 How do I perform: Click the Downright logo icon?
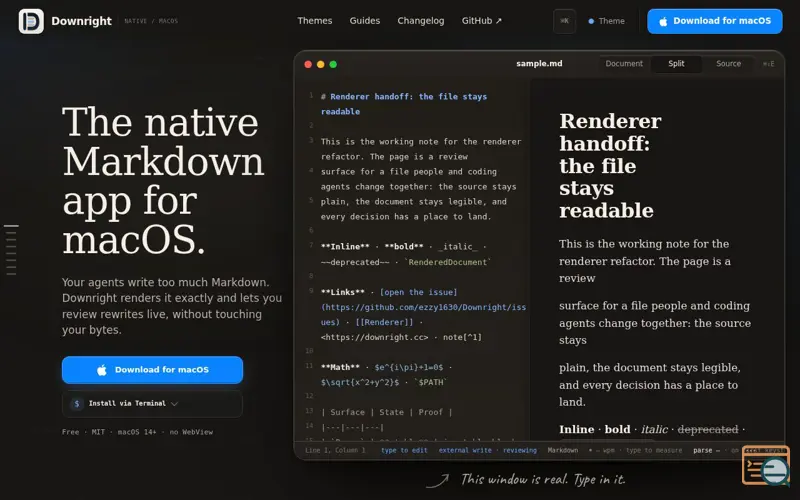(x=31, y=21)
